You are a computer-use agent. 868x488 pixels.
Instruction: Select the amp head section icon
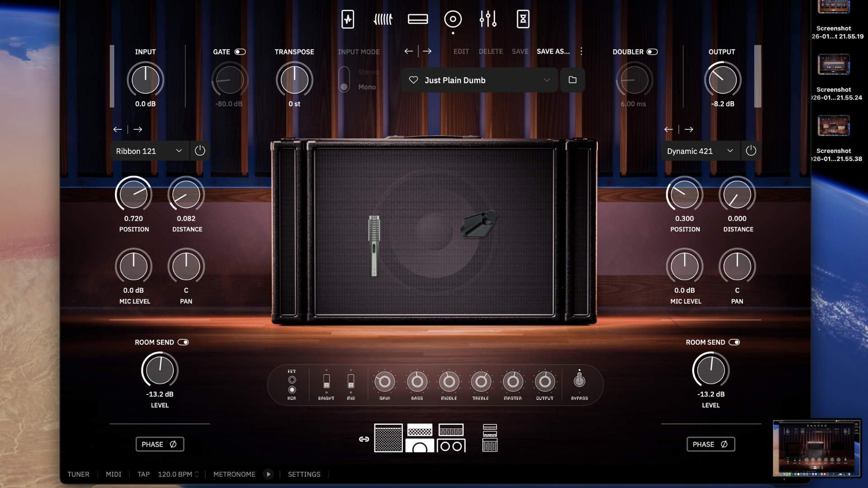pyautogui.click(x=418, y=19)
